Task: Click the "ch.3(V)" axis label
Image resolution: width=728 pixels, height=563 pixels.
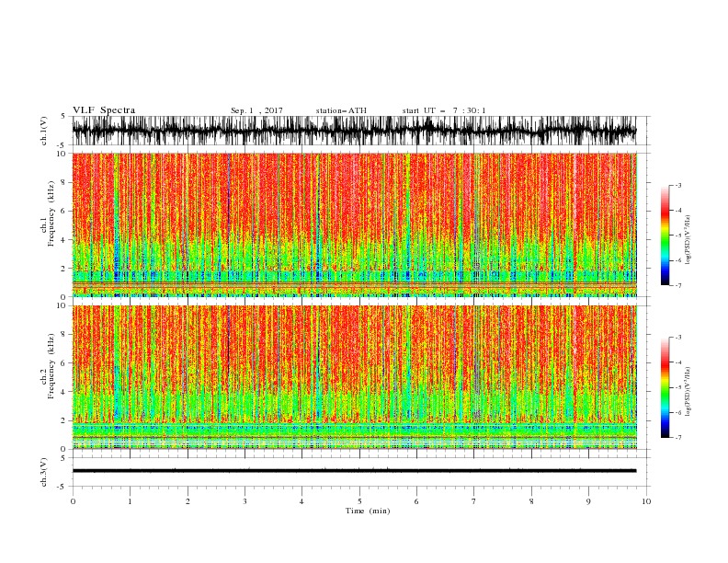Action: point(44,472)
